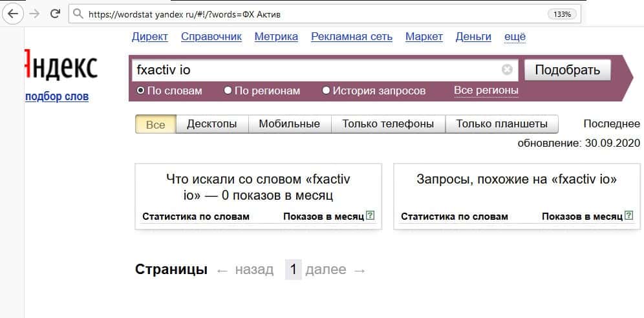Image resolution: width=644 pixels, height=318 pixels.
Task: Switch to the Десктопы tab
Action: click(212, 124)
